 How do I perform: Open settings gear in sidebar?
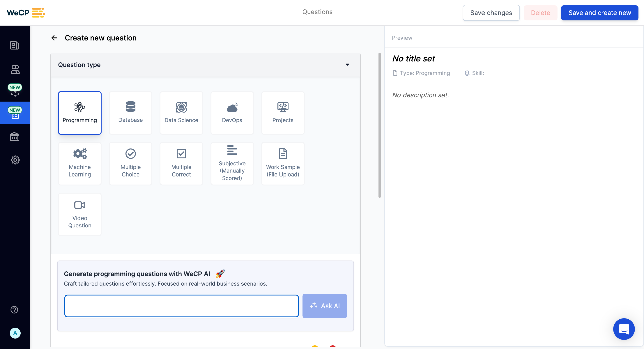point(15,160)
